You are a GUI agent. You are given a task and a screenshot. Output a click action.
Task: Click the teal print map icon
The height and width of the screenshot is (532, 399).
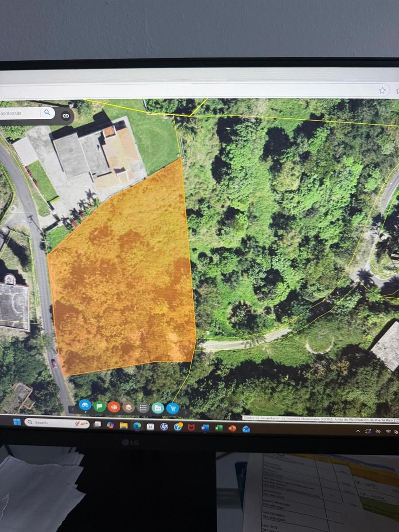tap(157, 408)
